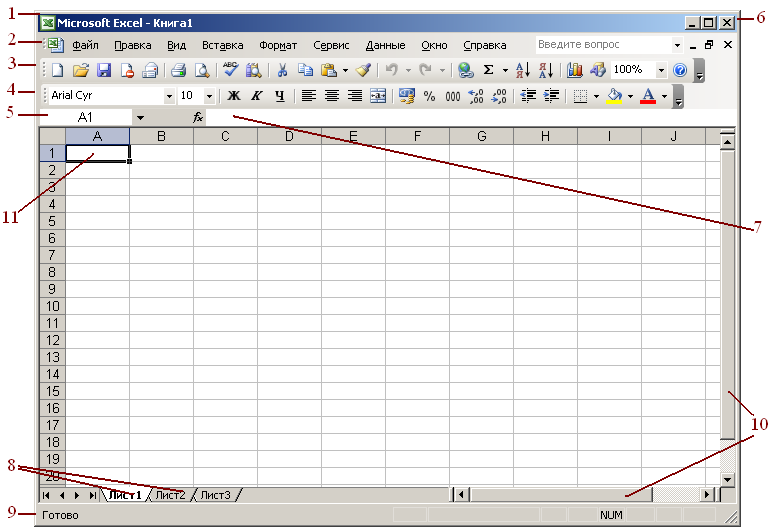This screenshot has height=532, width=771.
Task: Expand the Paste options arrow
Action: pyautogui.click(x=345, y=70)
